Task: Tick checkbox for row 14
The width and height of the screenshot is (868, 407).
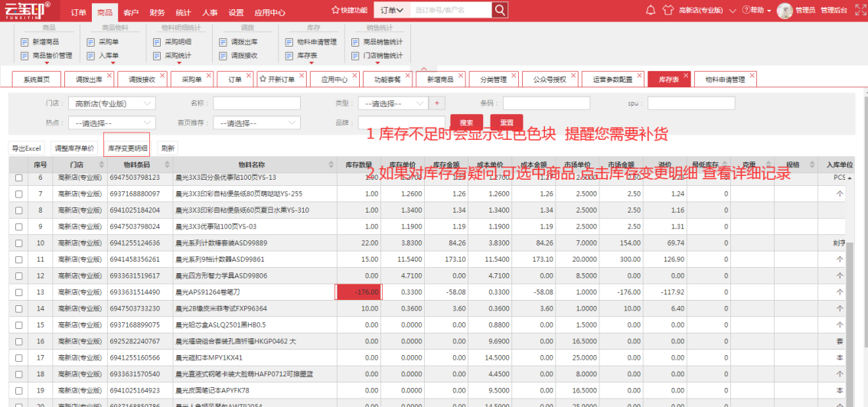Action: point(19,308)
